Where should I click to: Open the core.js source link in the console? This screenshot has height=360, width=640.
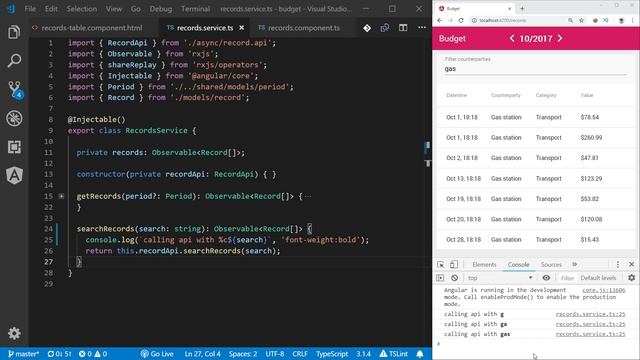pyautogui.click(x=603, y=290)
